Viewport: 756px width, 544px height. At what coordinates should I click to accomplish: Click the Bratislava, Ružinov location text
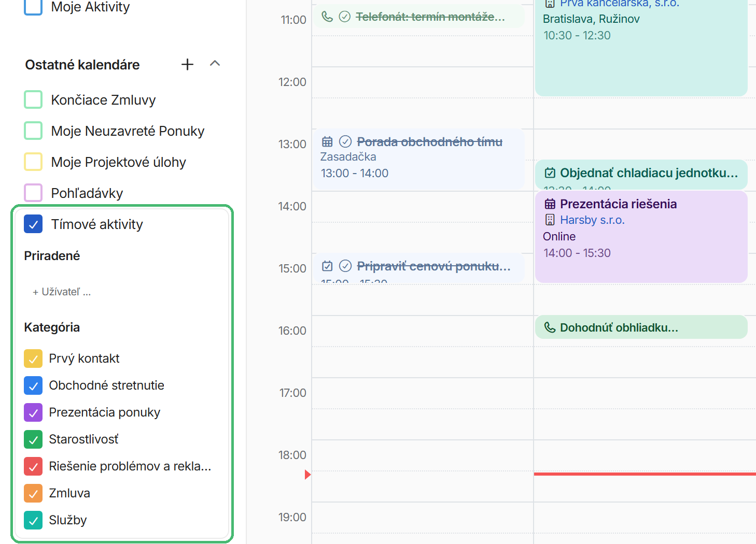tap(591, 19)
